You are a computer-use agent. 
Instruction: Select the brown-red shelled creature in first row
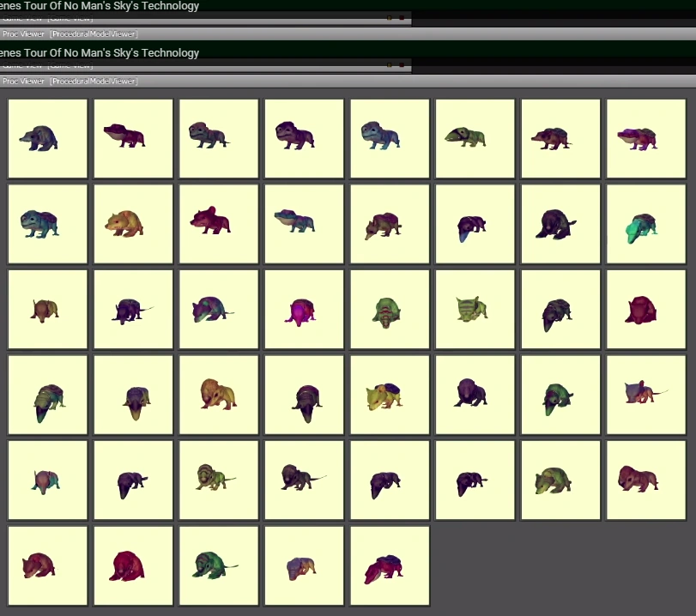pyautogui.click(x=560, y=138)
